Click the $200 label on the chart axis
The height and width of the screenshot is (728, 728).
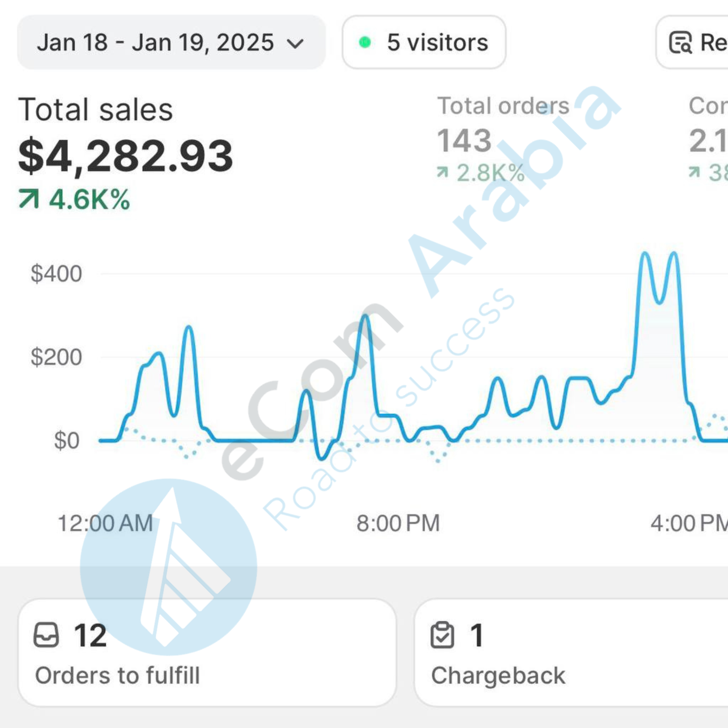point(57,357)
